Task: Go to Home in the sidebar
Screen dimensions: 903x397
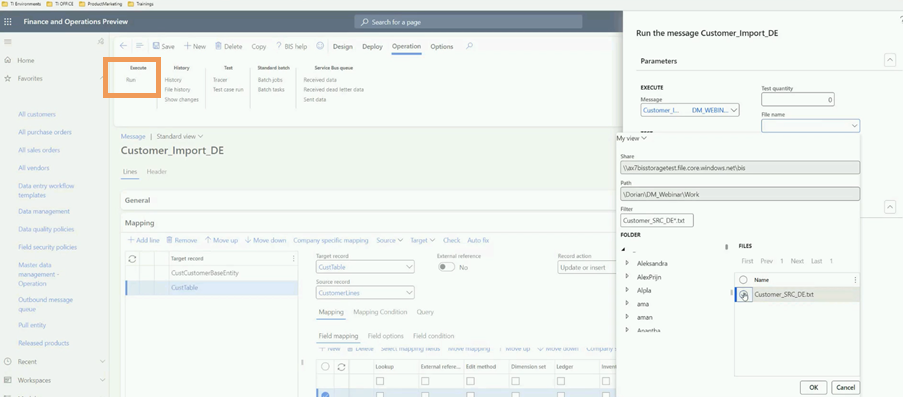Action: [x=26, y=61]
